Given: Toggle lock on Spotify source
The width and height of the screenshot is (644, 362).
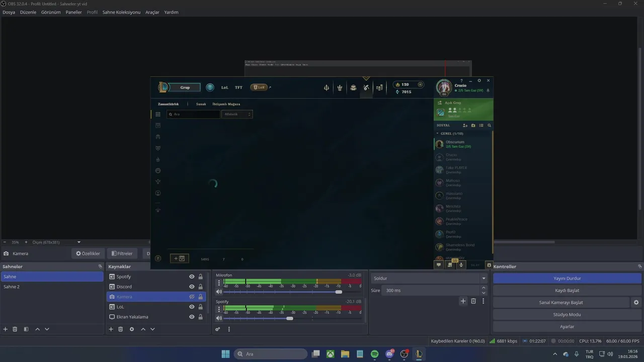Looking at the screenshot, I should [x=201, y=277].
